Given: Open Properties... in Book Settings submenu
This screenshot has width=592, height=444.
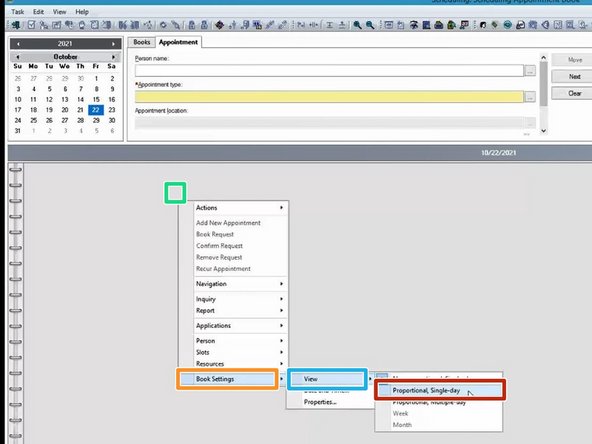Looking at the screenshot, I should 320,402.
